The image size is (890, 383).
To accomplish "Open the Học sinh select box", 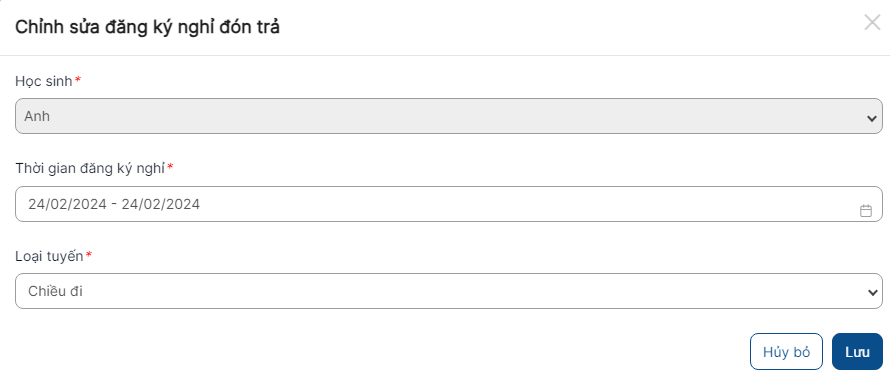I will pyautogui.click(x=448, y=116).
